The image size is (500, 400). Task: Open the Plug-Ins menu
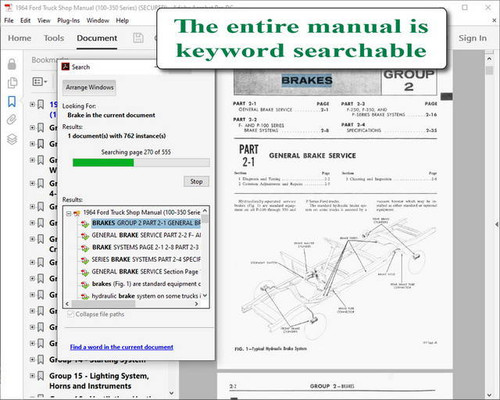[68, 21]
